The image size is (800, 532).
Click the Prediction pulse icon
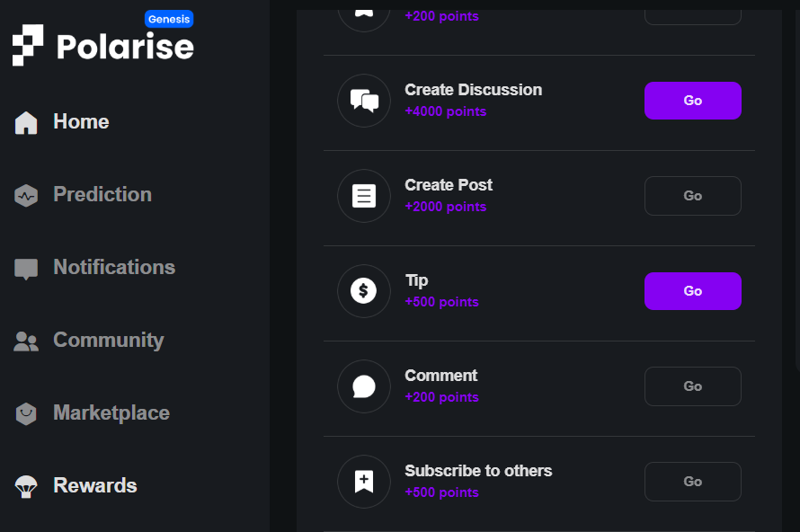click(x=26, y=195)
